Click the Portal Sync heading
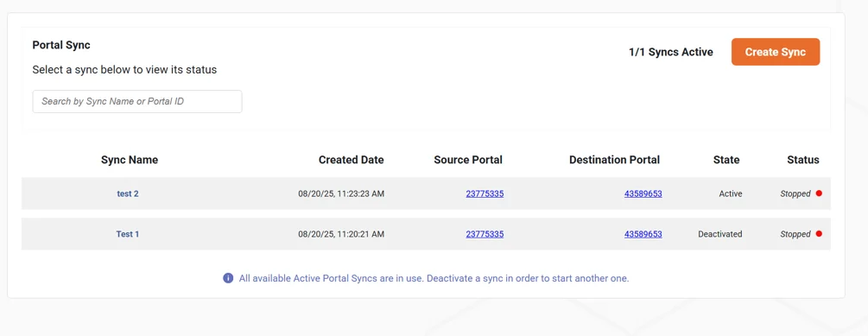The width and height of the screenshot is (868, 336). tap(61, 45)
